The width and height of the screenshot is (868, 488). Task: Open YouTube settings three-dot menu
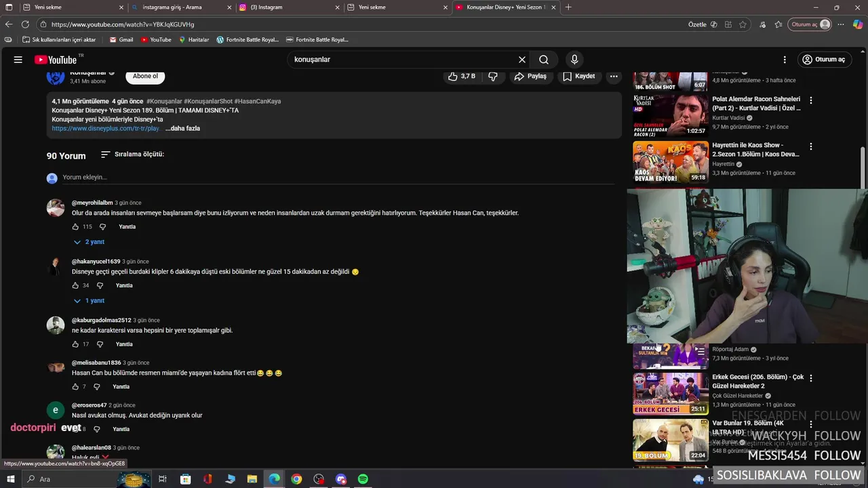pyautogui.click(x=785, y=60)
